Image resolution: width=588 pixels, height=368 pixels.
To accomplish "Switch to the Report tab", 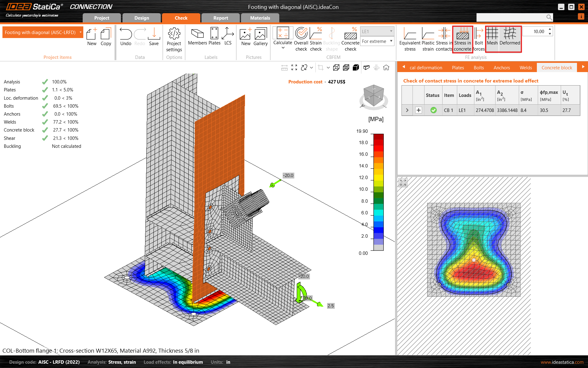I will [221, 18].
